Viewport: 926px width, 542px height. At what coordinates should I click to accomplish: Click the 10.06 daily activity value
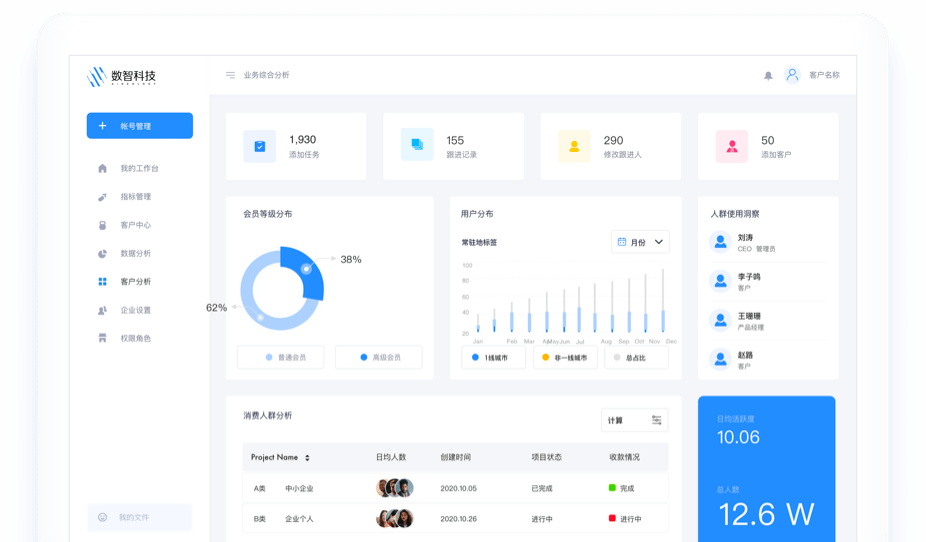(738, 437)
